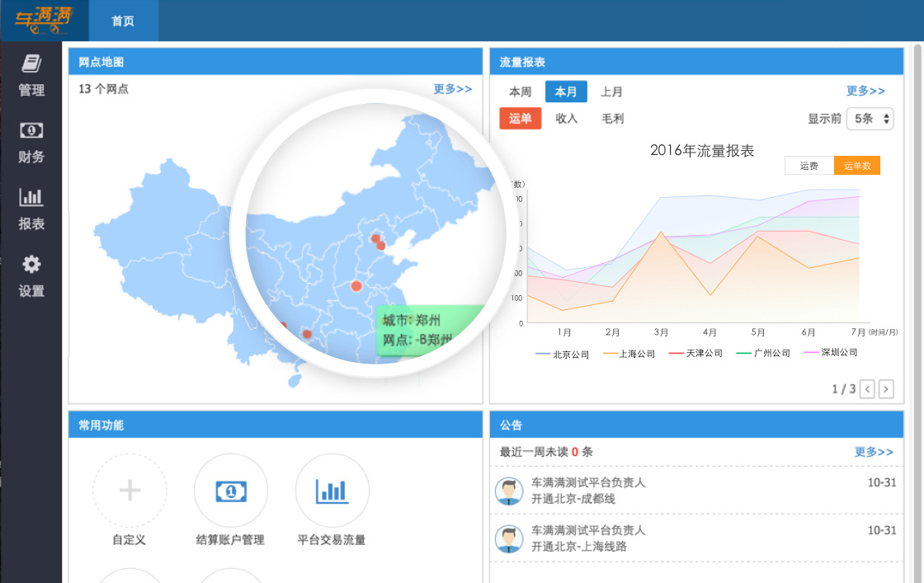Click 更多>> in 公告 panel
The width and height of the screenshot is (924, 583).
pyautogui.click(x=874, y=452)
